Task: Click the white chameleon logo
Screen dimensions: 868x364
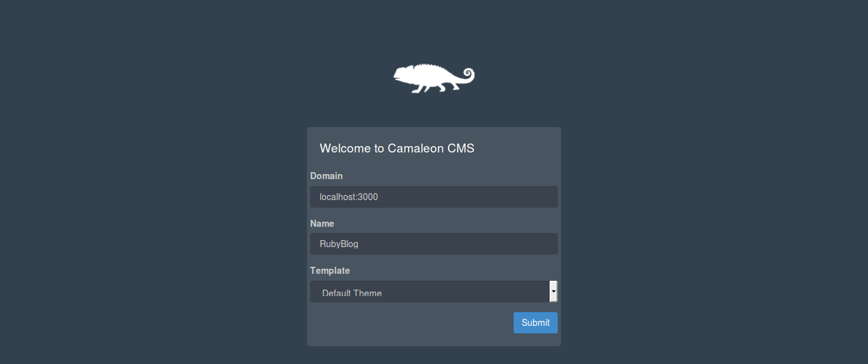Action: click(434, 79)
